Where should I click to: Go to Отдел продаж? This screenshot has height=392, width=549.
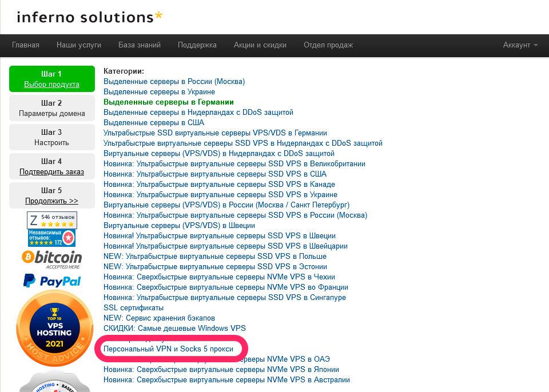(x=328, y=45)
